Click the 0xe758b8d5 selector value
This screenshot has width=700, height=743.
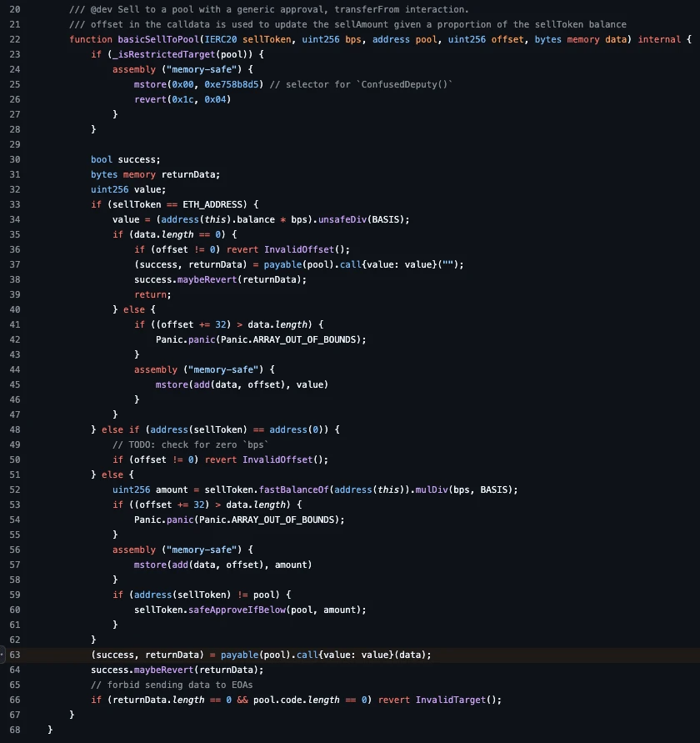(x=217, y=84)
